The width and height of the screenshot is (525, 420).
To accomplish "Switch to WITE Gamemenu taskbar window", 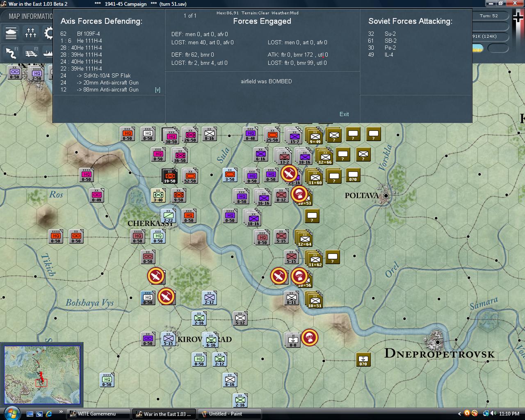I will [98, 414].
